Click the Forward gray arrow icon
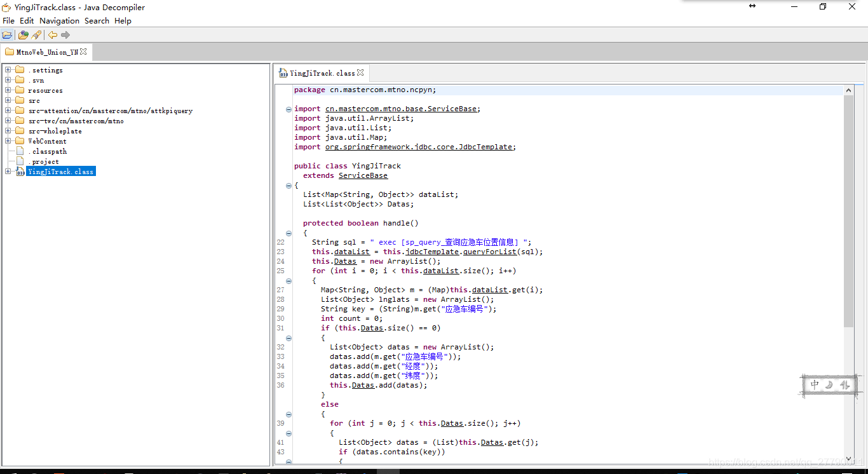 (x=65, y=35)
